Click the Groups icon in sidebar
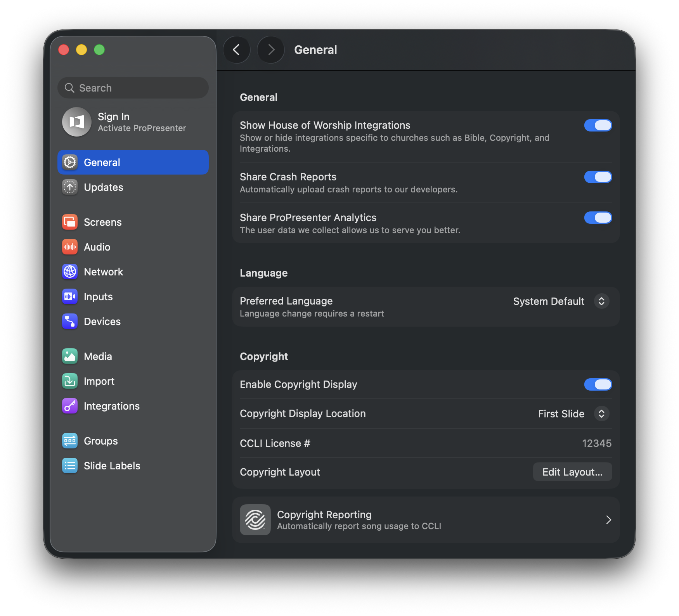 click(x=70, y=441)
